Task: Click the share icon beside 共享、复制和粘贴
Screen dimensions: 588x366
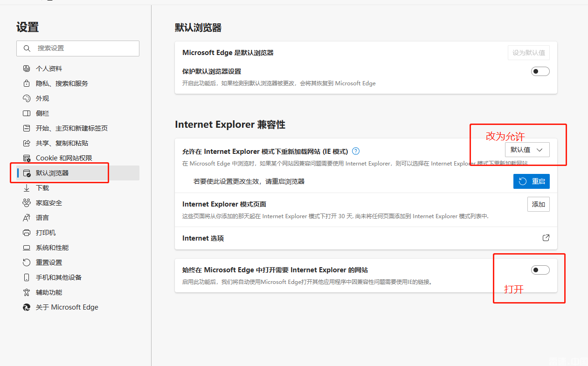Action: (27, 143)
